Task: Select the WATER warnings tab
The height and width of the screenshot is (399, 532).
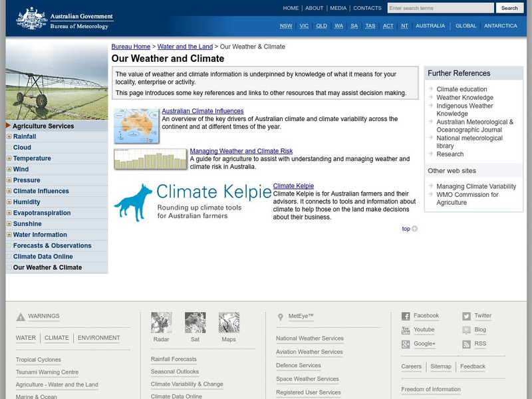Action: click(x=25, y=337)
